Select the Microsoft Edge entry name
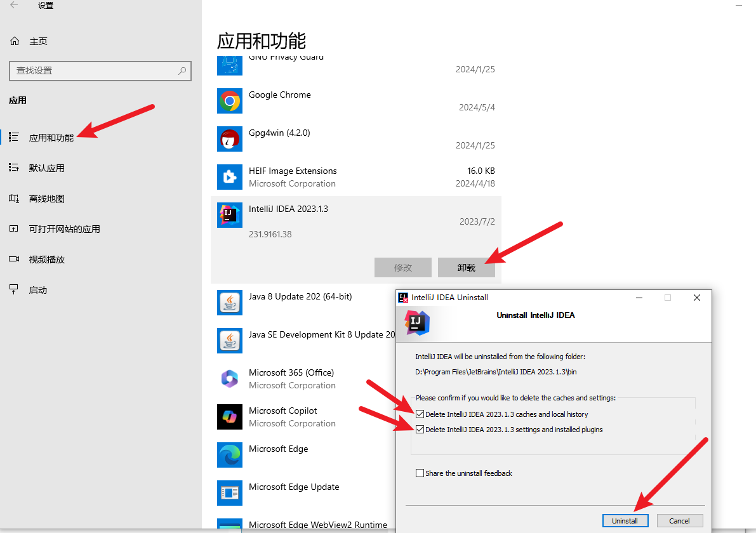The image size is (756, 533). click(x=278, y=449)
